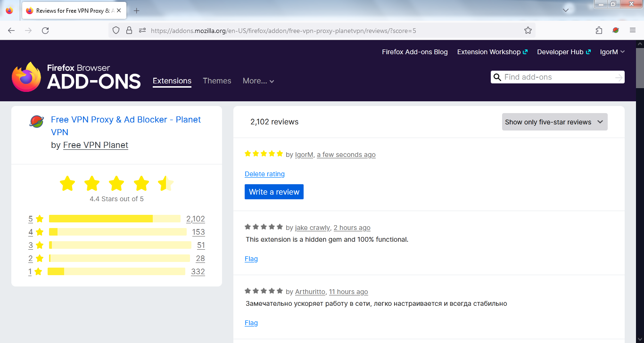Submit search with the arrow icon
644x343 pixels.
coord(619,77)
